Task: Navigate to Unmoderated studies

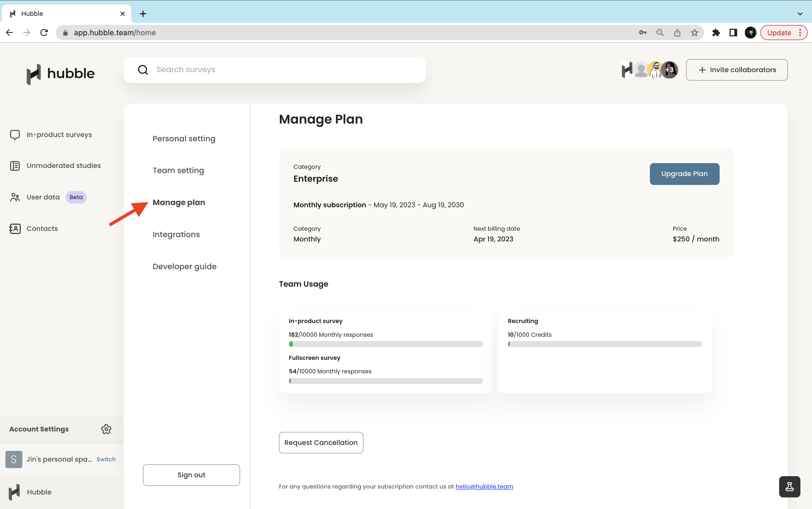Action: (64, 166)
